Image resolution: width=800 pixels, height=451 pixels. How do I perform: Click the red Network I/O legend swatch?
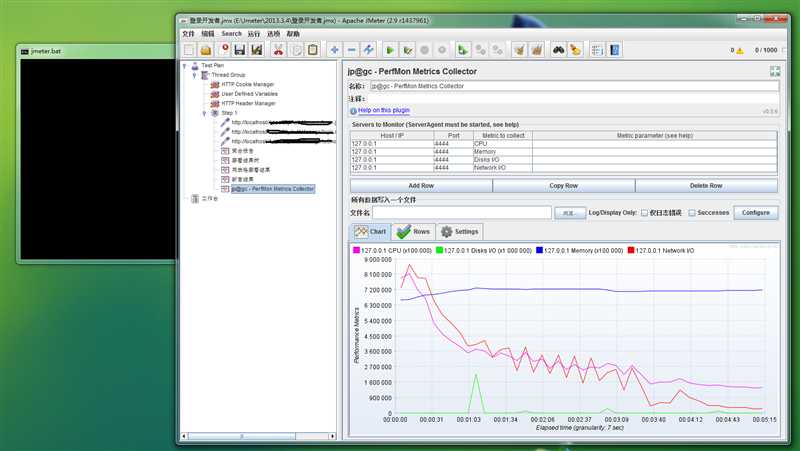631,250
